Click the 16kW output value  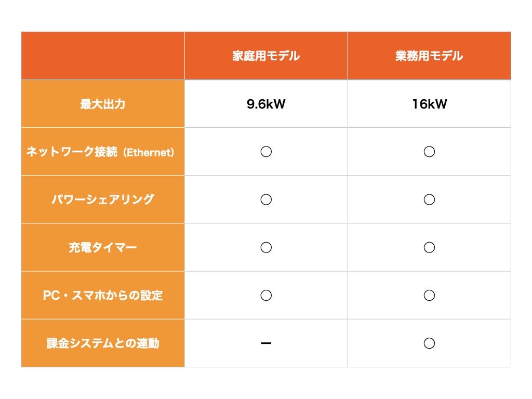429,104
